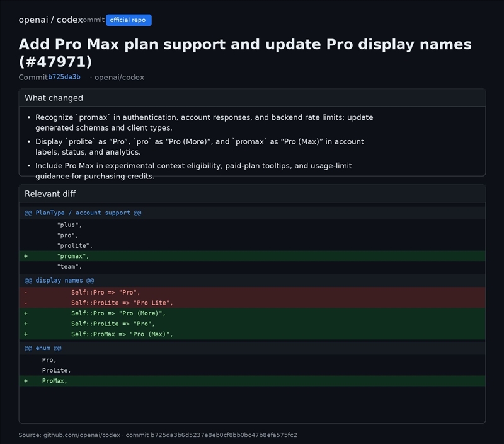
Task: Click added line Self::Pro => "Pro (More)"
Action: (x=252, y=313)
